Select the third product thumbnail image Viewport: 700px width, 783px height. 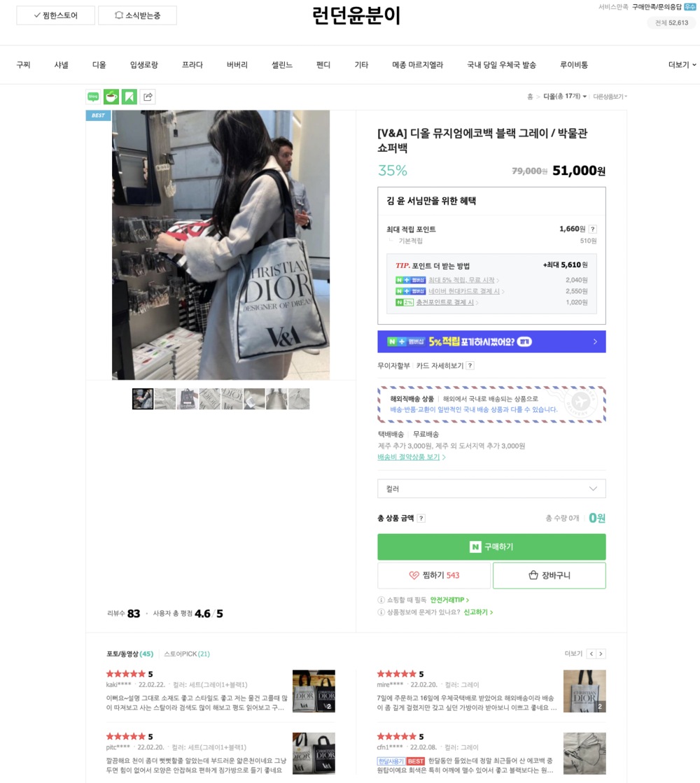(188, 399)
